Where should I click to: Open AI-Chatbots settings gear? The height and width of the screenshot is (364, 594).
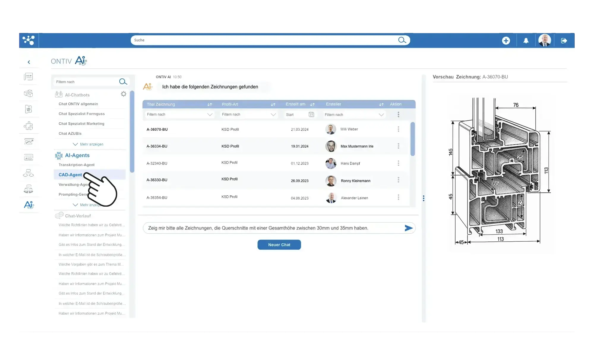(124, 94)
